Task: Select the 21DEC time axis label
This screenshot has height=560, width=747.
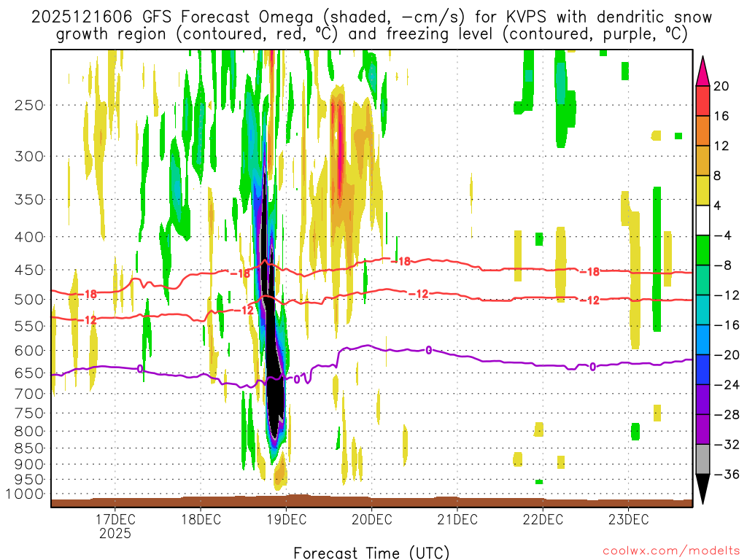Action: click(457, 519)
